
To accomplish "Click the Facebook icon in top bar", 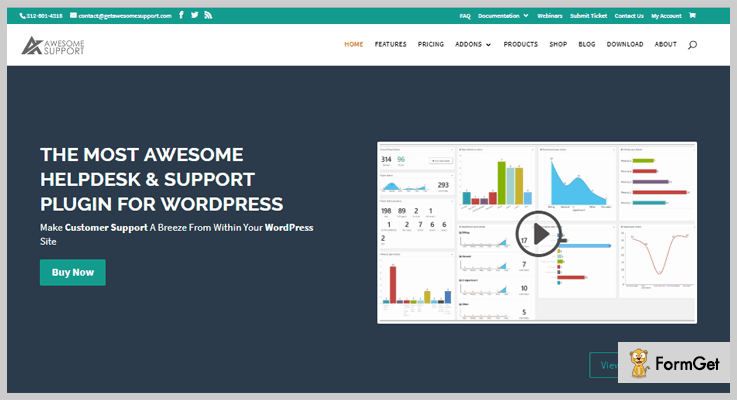I will point(181,15).
